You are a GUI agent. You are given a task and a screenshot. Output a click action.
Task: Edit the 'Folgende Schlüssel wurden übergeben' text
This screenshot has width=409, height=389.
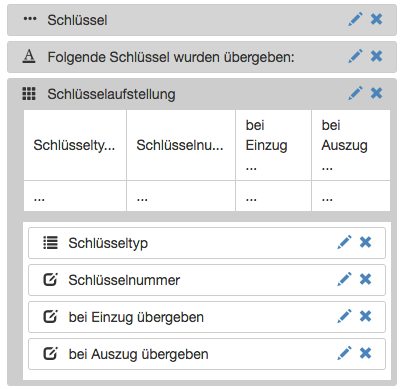[355, 56]
